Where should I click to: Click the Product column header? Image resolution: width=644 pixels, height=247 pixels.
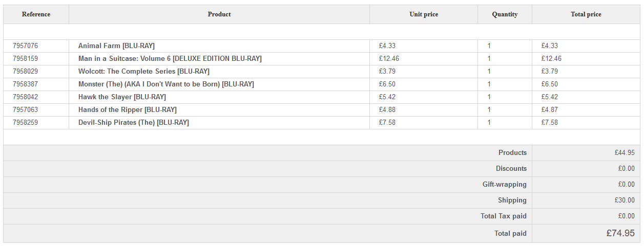point(219,14)
